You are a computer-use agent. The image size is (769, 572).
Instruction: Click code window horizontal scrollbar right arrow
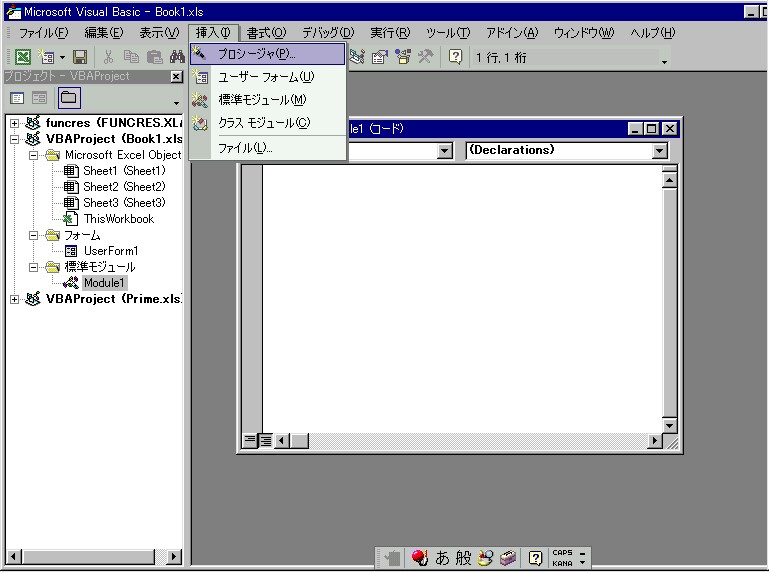point(654,441)
